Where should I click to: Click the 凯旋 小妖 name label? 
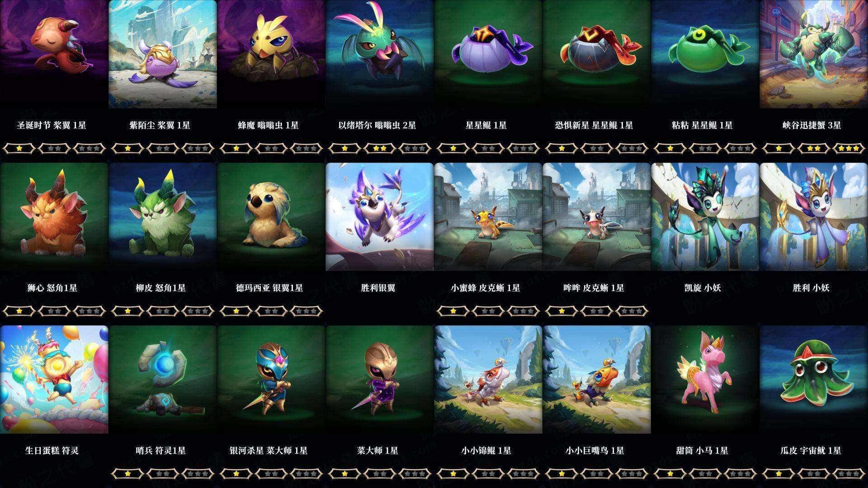703,288
